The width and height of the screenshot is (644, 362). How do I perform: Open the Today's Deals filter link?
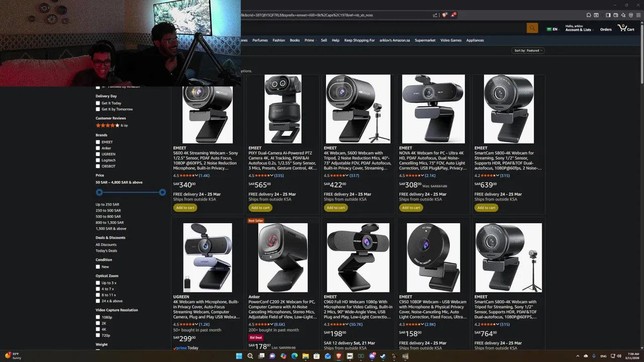coord(107,251)
